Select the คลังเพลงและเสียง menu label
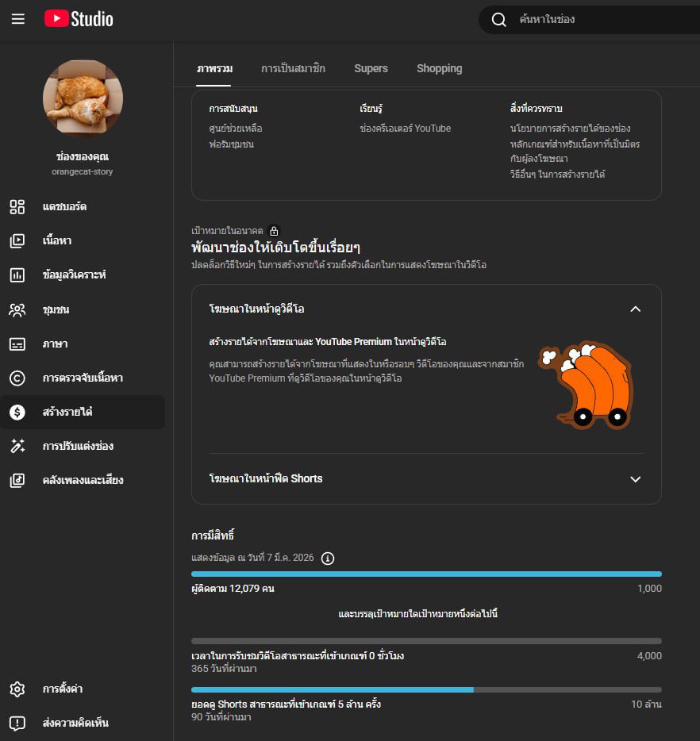The image size is (700, 741). pyautogui.click(x=83, y=480)
